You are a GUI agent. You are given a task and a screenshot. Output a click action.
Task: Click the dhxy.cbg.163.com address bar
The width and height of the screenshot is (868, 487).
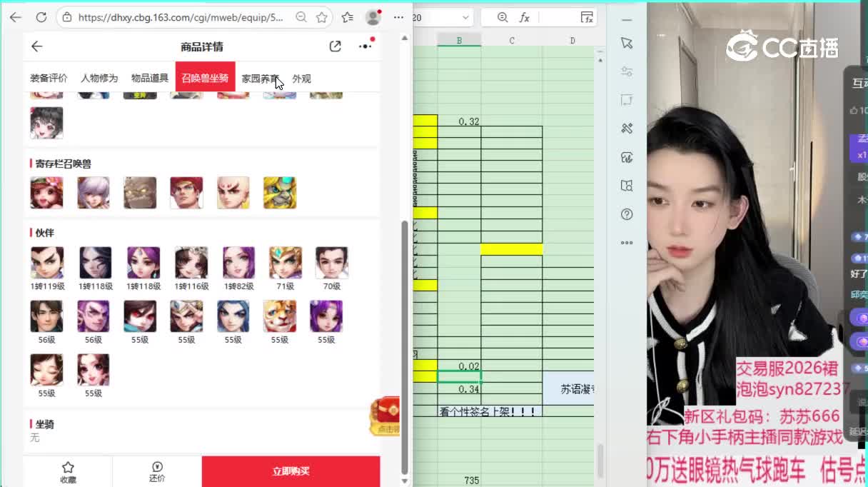tap(181, 17)
